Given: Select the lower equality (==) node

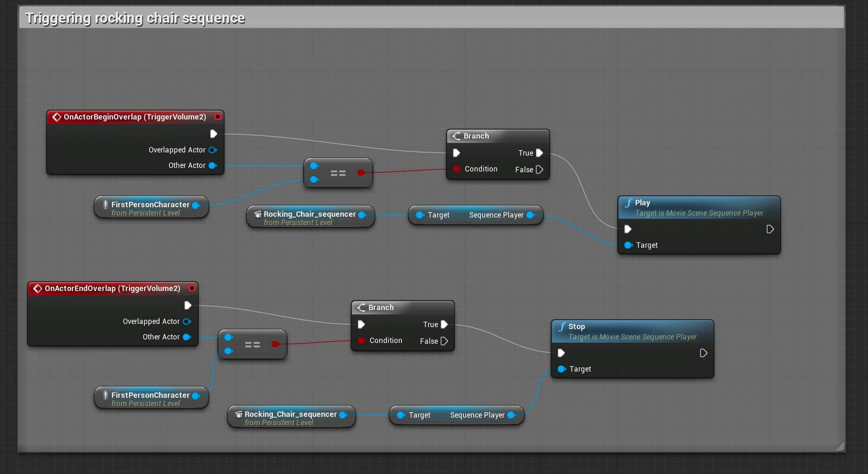Looking at the screenshot, I should click(252, 344).
